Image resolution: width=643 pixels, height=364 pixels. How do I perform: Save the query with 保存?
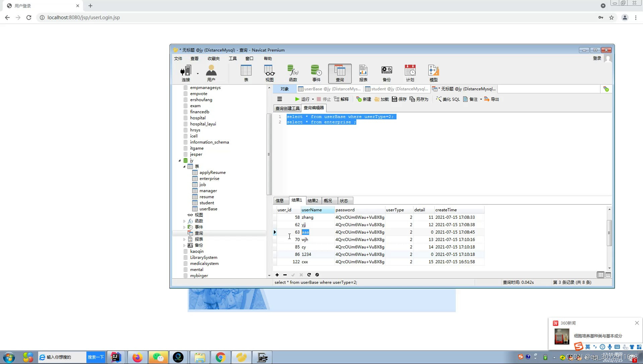click(399, 99)
